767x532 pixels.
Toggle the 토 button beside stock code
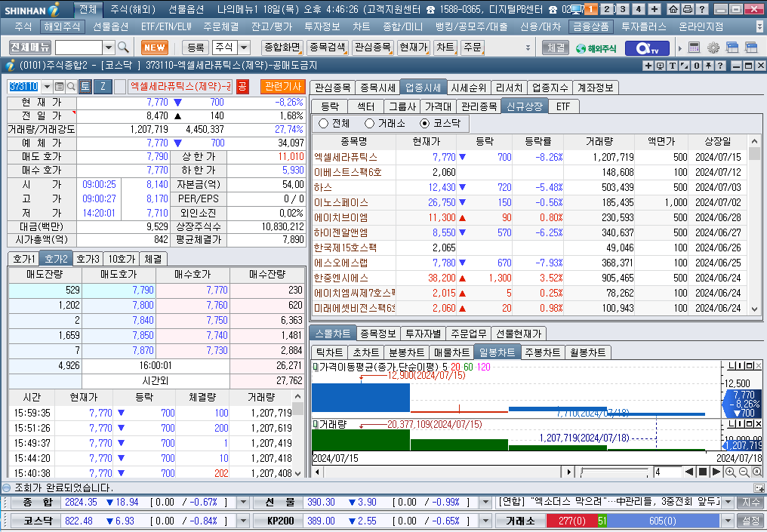tap(85, 87)
